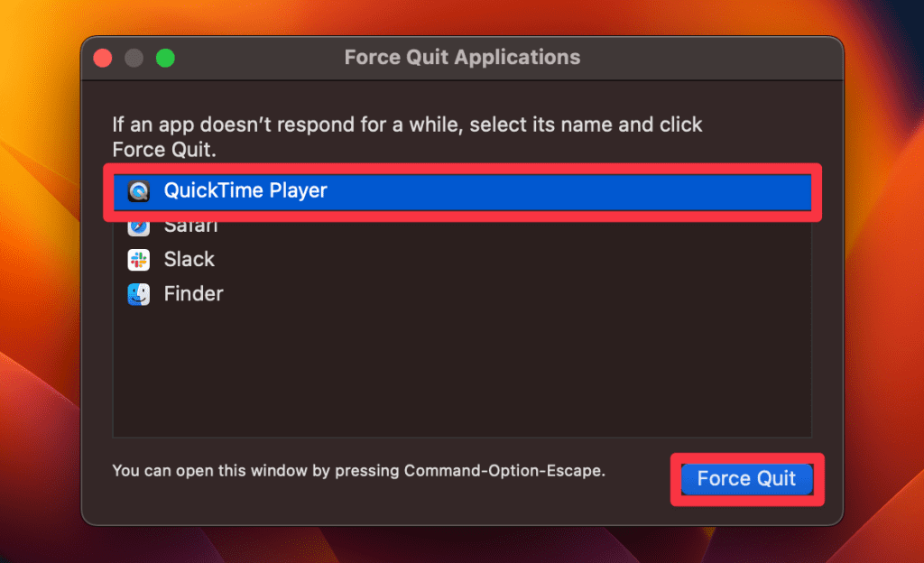This screenshot has height=563, width=924.
Task: Click the Safari compass icon
Action: pyautogui.click(x=139, y=226)
